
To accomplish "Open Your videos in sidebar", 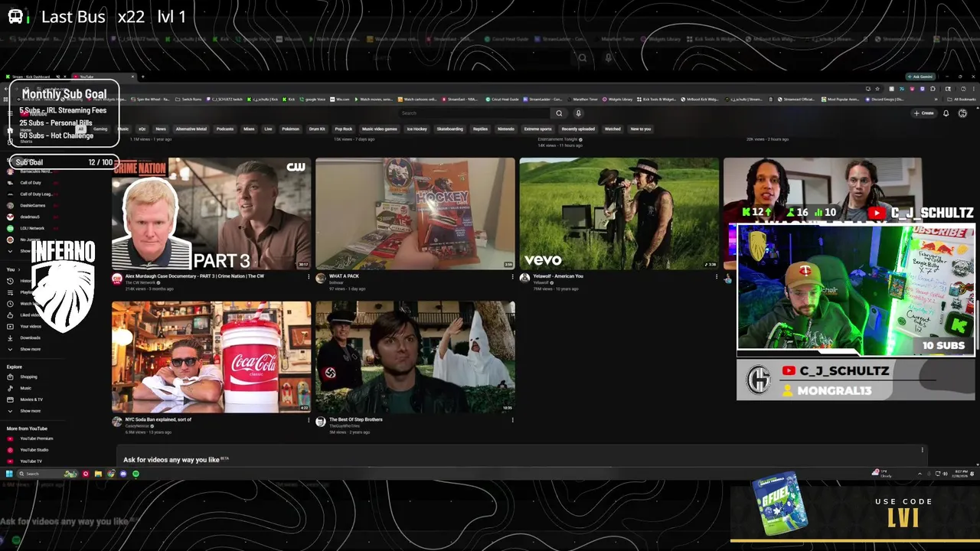I will (25, 326).
